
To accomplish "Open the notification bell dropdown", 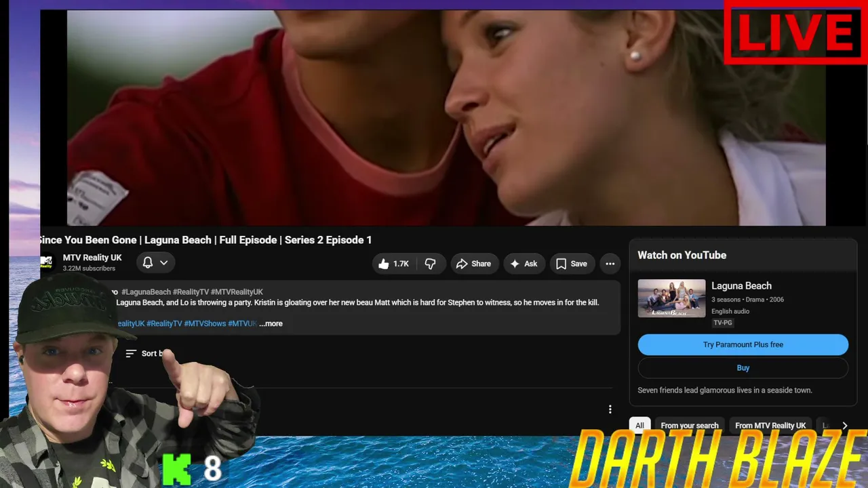I will tap(155, 263).
